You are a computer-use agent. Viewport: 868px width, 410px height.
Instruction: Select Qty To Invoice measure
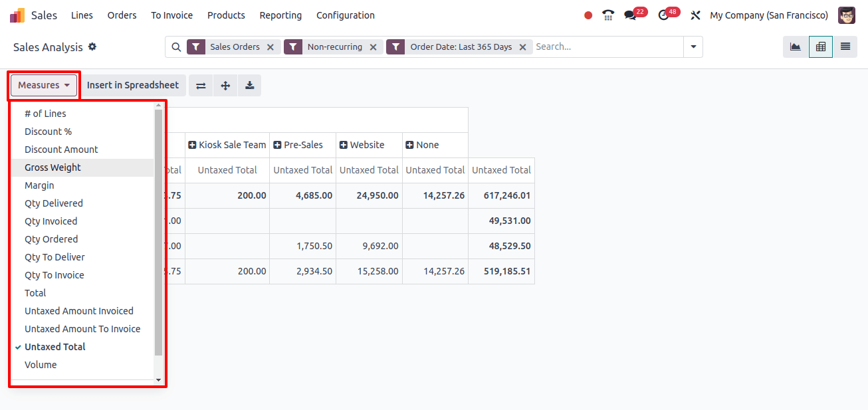82,275
